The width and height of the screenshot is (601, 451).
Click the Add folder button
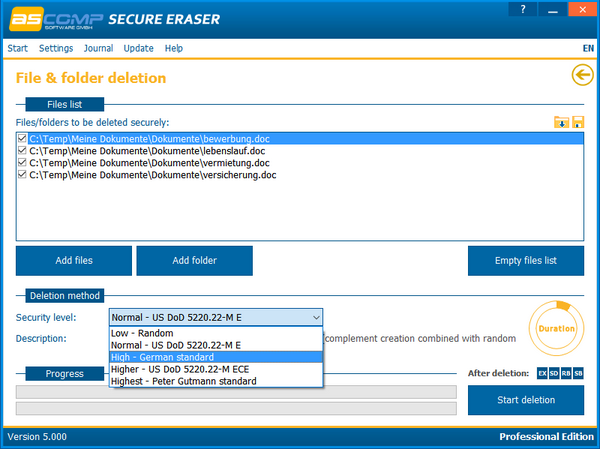194,261
